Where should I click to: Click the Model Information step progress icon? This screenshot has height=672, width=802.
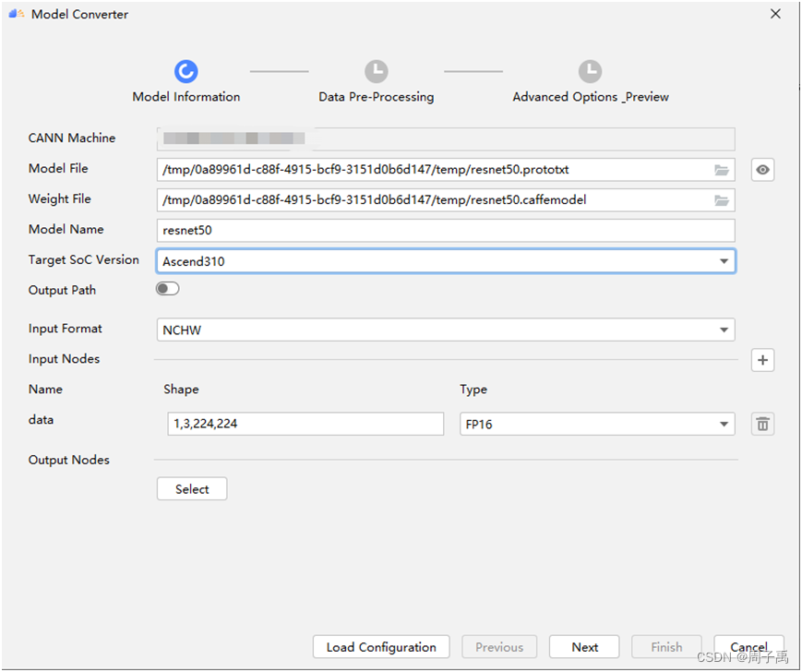pos(186,71)
